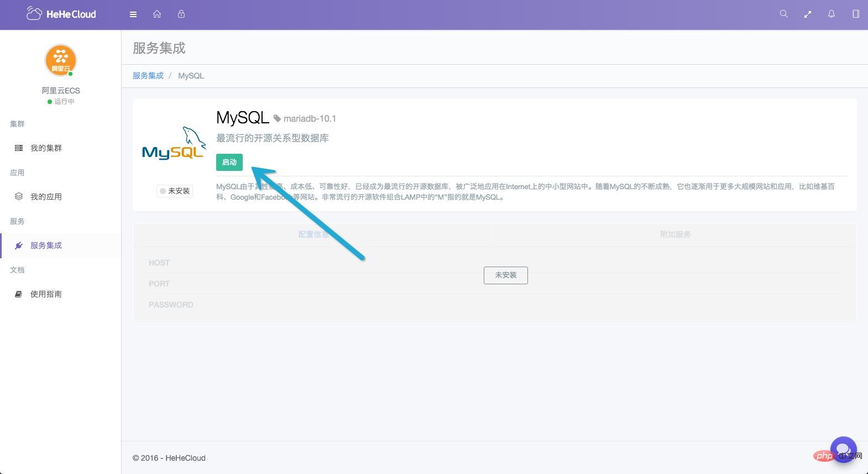Click the 阿里云 orange avatar
The image size is (868, 474).
(60, 60)
